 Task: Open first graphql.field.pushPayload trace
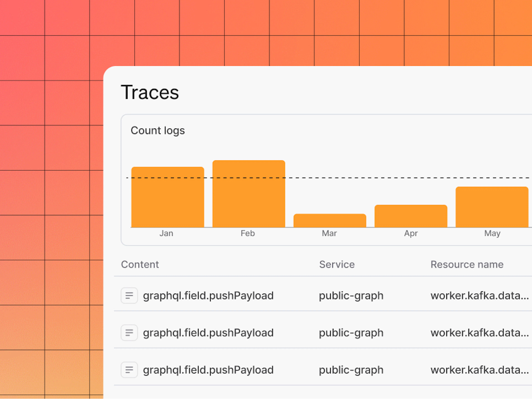click(208, 296)
